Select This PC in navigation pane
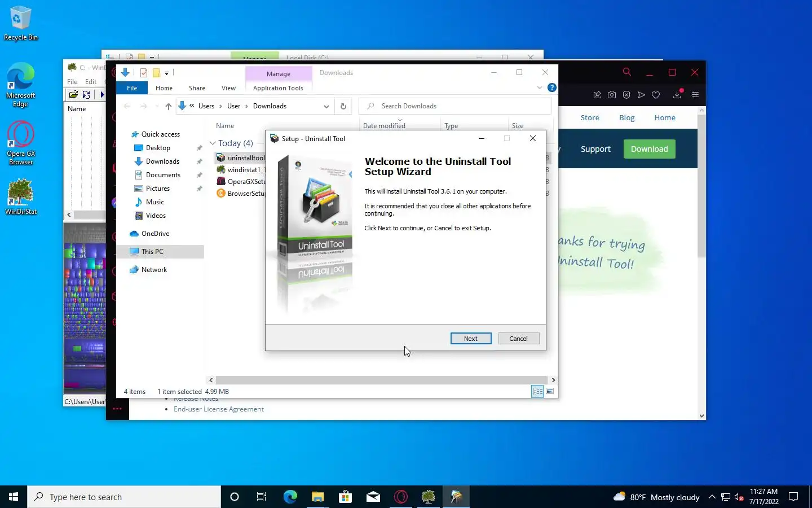The image size is (812, 508). tap(152, 252)
